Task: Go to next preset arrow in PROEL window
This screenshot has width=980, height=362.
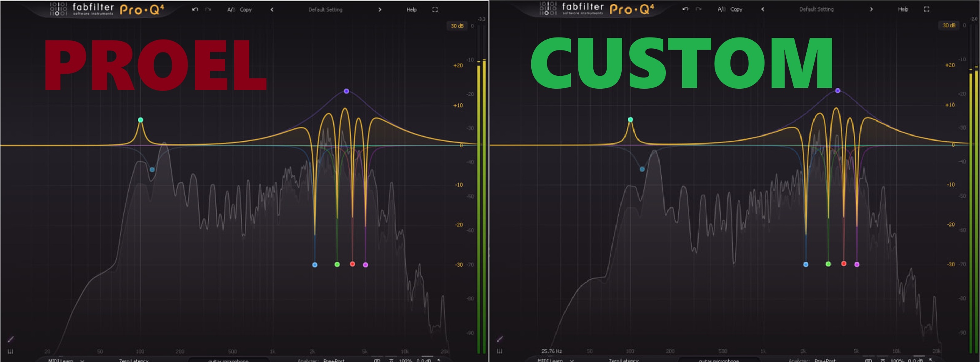Action: click(380, 10)
